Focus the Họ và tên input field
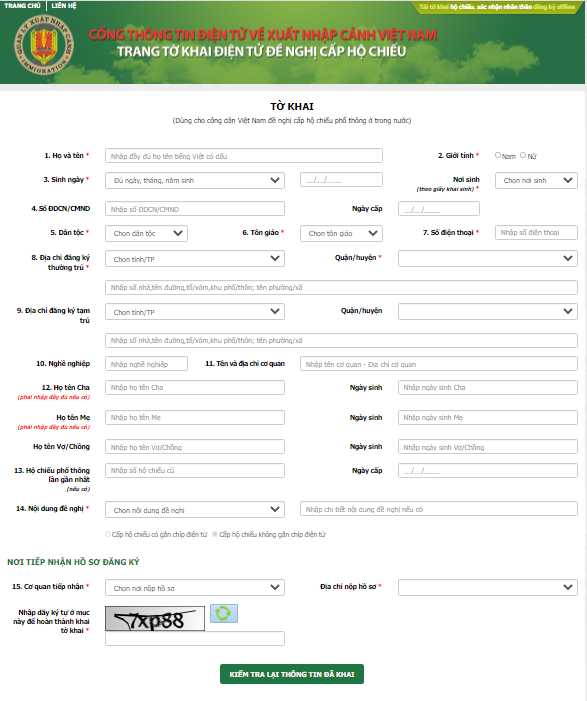The height and width of the screenshot is (701, 587). point(244,156)
